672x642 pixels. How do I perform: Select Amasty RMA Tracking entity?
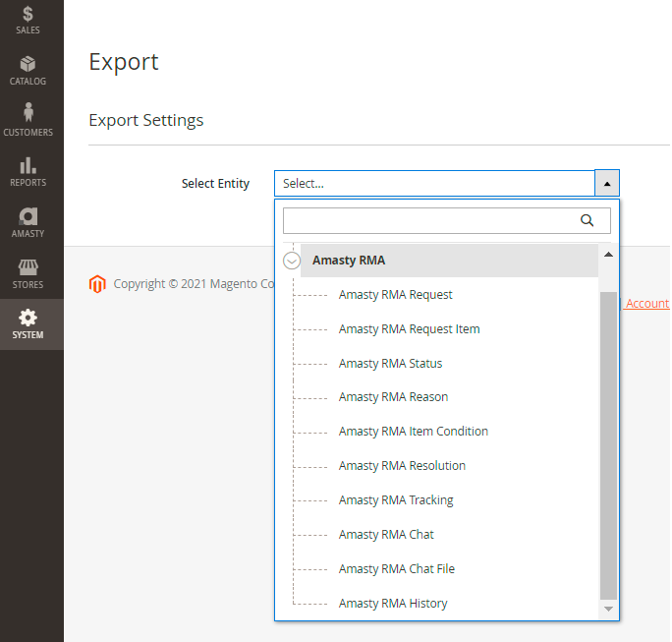[396, 500]
